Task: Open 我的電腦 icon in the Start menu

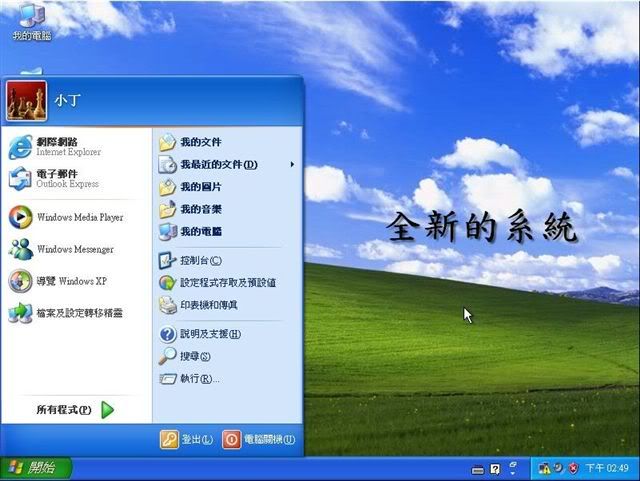Action: pos(167,232)
